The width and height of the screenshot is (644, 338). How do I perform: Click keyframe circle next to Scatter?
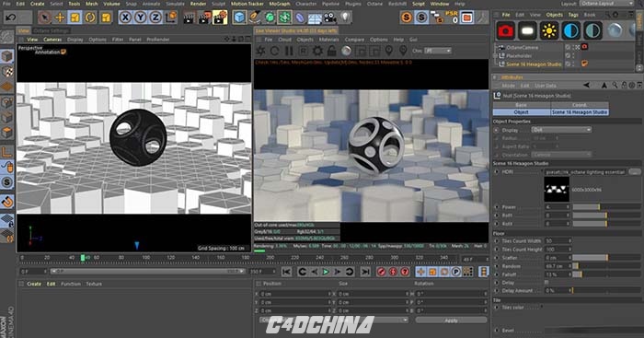coord(497,257)
